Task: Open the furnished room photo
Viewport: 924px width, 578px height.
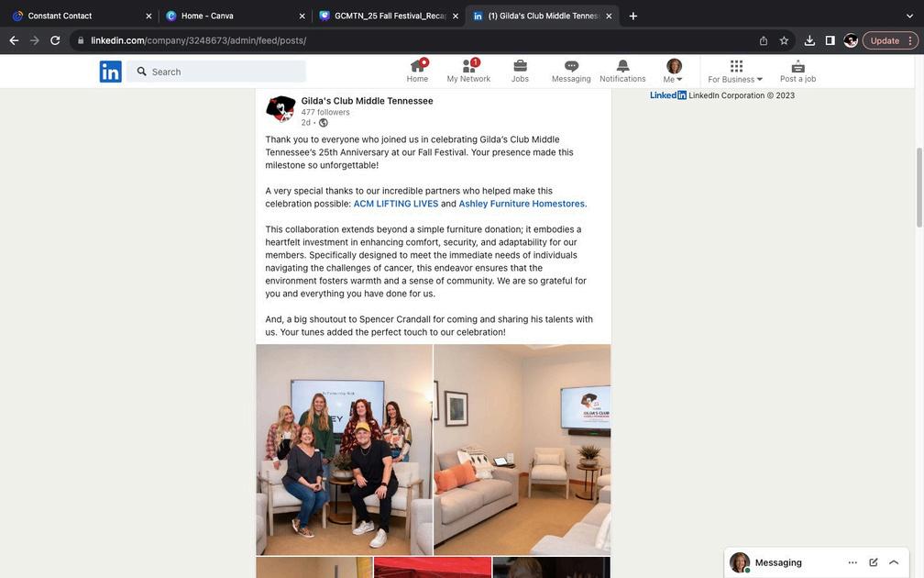Action: (x=522, y=450)
